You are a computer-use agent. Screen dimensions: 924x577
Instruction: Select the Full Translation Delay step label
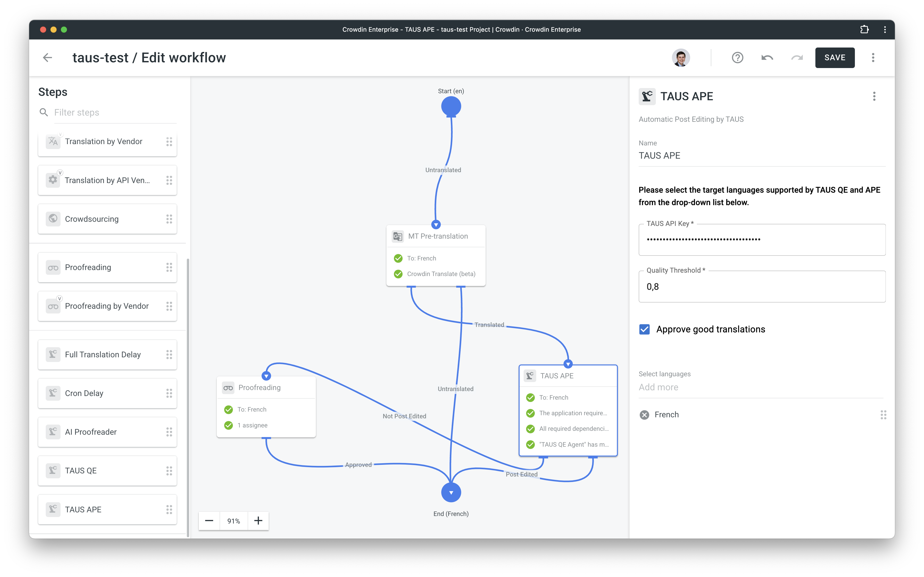[x=103, y=354]
